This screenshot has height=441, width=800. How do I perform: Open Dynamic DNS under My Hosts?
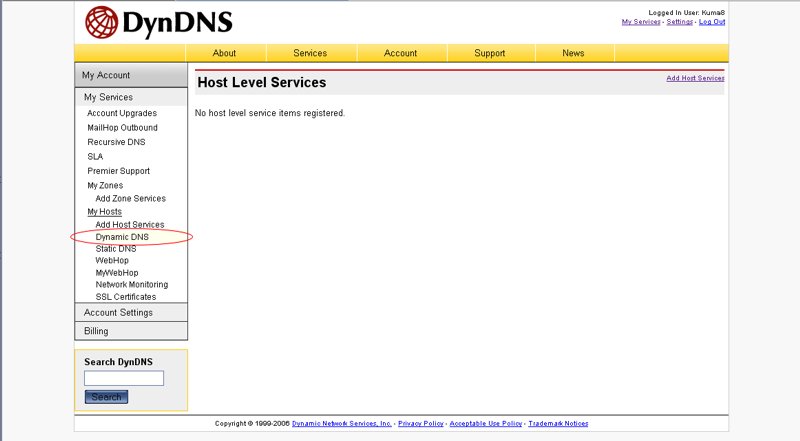click(122, 237)
